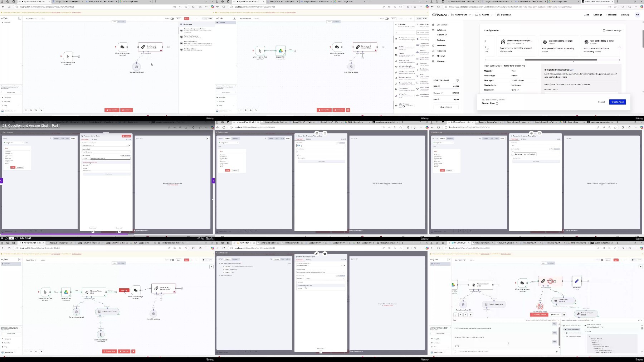This screenshot has width=644, height=362.
Task: Select the Pinecone Vector Store node, bottom-left frame
Action: pos(94,292)
